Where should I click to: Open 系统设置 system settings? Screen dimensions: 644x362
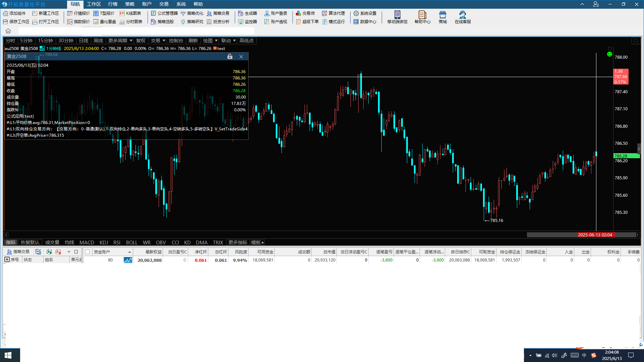tap(365, 13)
